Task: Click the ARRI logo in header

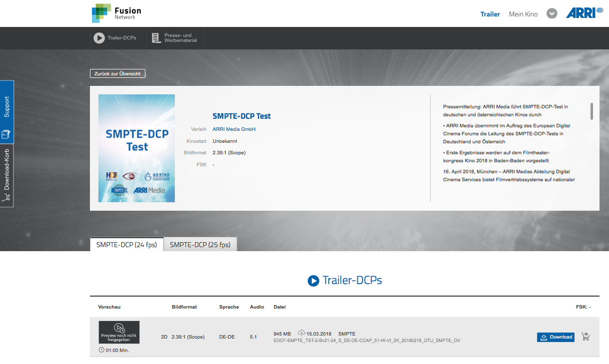Action: (581, 13)
